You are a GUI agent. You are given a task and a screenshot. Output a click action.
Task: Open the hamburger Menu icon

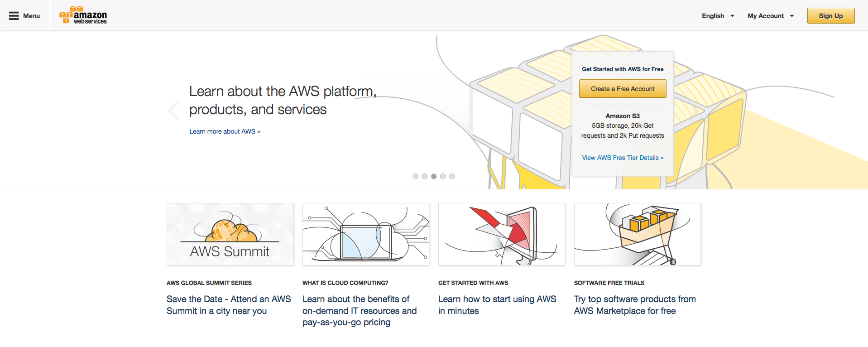click(14, 16)
